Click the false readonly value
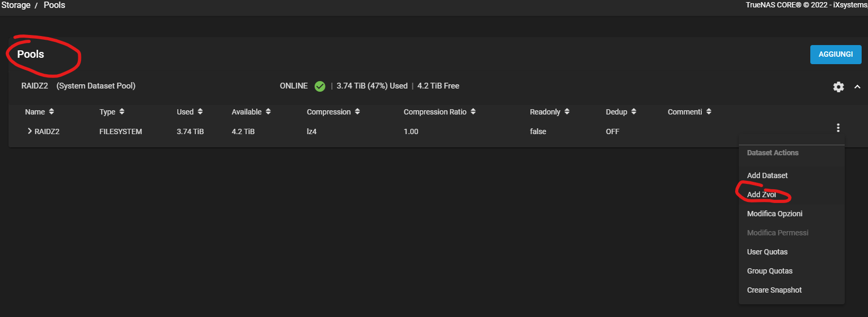868x317 pixels. click(538, 131)
